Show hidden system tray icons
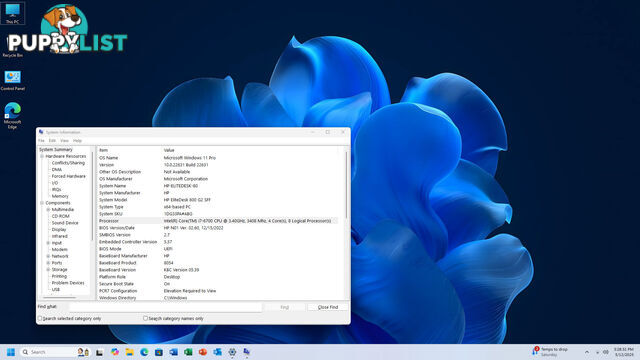Viewport: 640px width, 360px height. coord(587,352)
